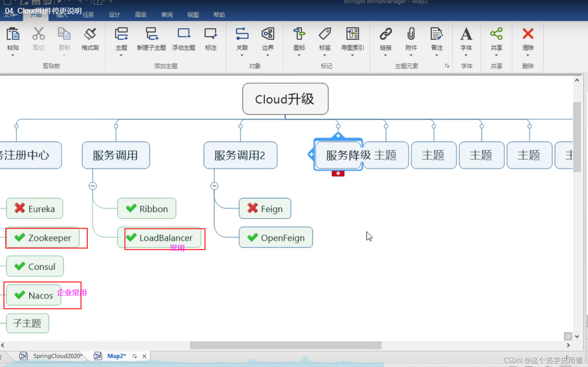
Task: Select the Ribbon subtopic
Action: pos(147,208)
